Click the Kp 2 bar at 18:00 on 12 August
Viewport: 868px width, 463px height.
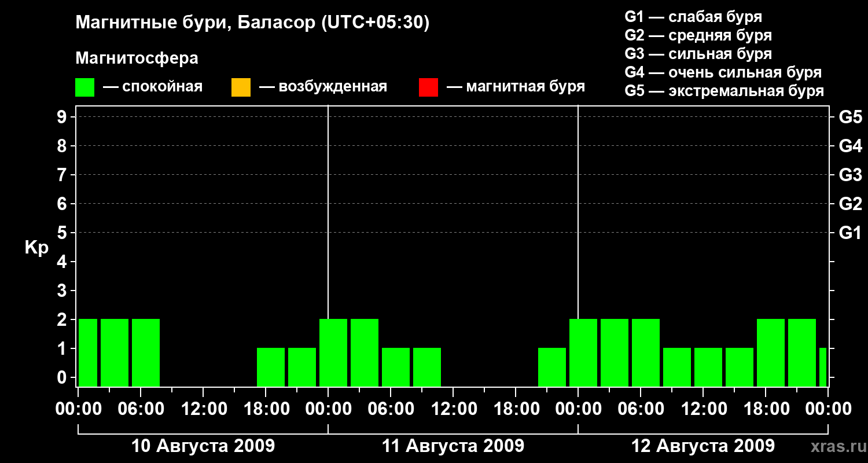[x=771, y=352]
